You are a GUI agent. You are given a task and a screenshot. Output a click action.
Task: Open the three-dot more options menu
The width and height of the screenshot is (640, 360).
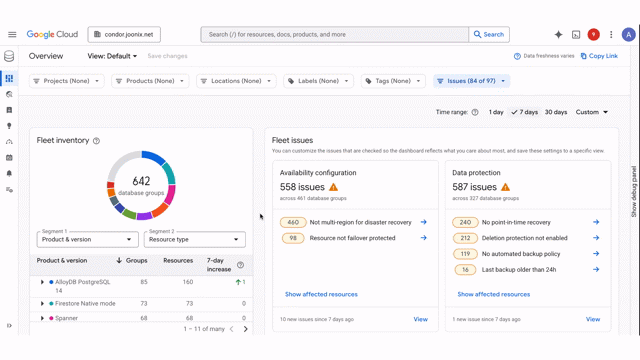[611, 35]
